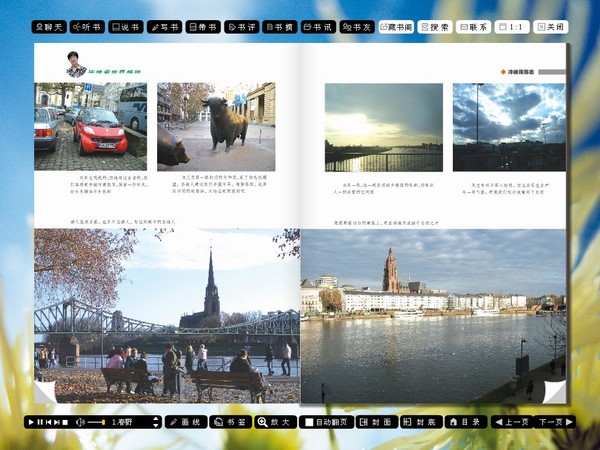Click the 联系 contact button

point(473,27)
